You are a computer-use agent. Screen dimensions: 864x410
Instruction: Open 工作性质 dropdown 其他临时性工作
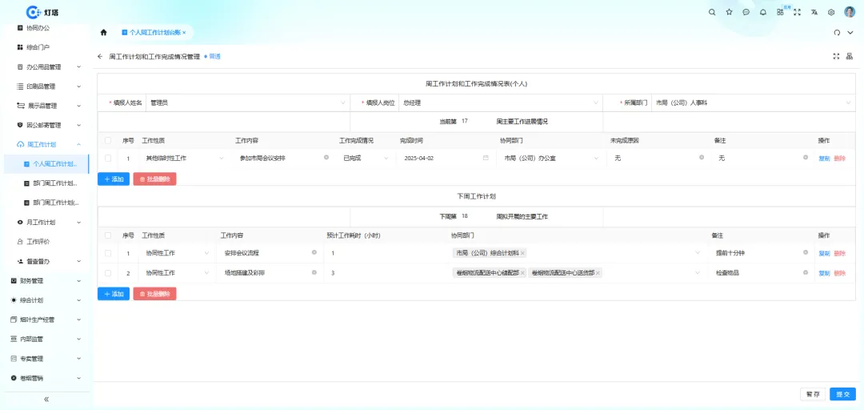[183, 158]
